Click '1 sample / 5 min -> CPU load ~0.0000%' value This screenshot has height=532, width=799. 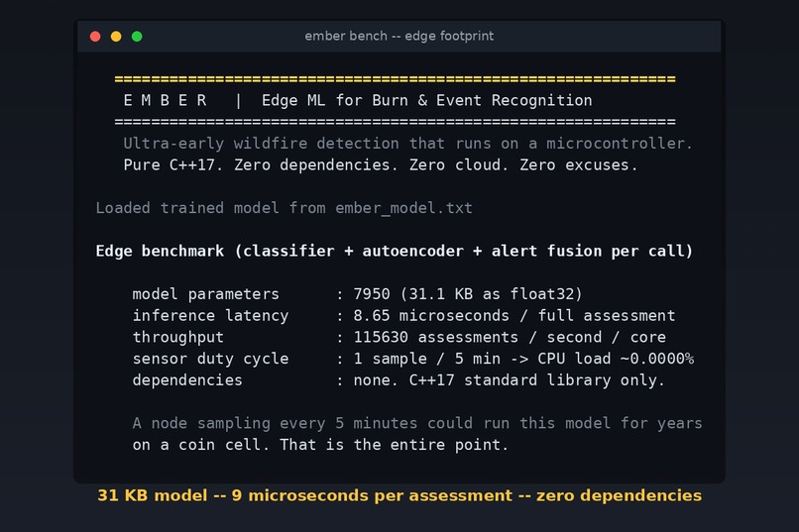click(x=523, y=359)
